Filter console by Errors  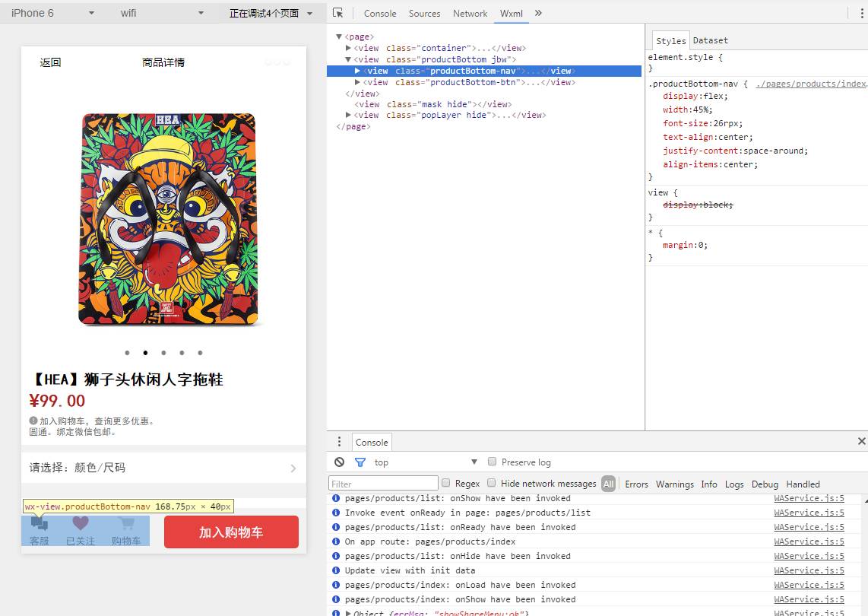tap(637, 484)
